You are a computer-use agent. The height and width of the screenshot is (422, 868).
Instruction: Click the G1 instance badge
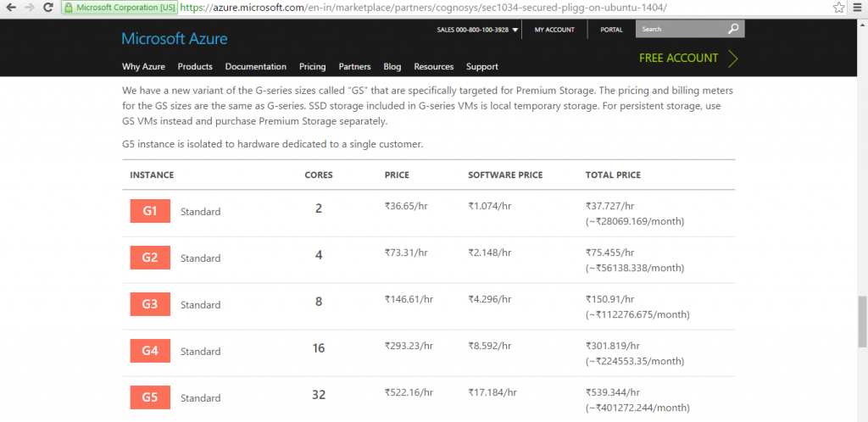tap(150, 211)
